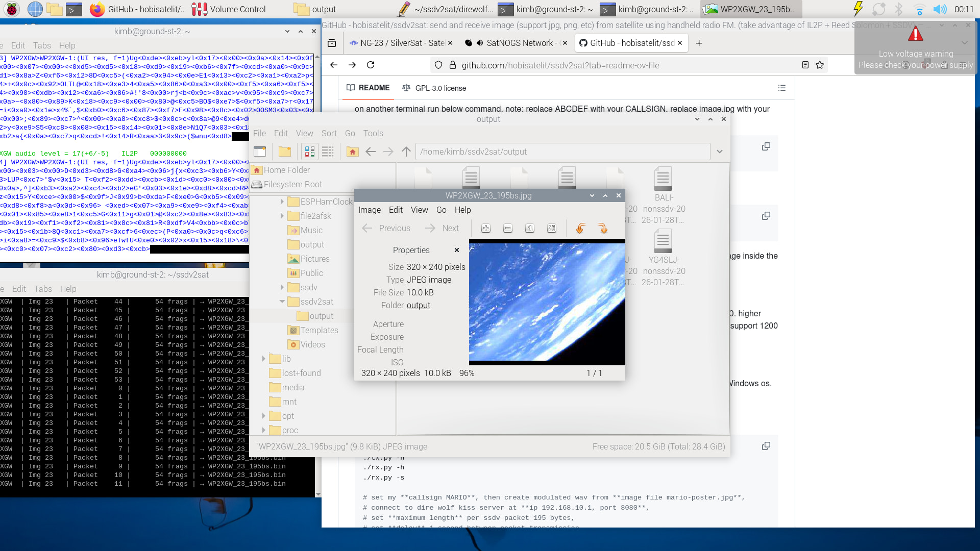Click the speaker volume icon in system tray
980x551 pixels.
click(x=939, y=9)
